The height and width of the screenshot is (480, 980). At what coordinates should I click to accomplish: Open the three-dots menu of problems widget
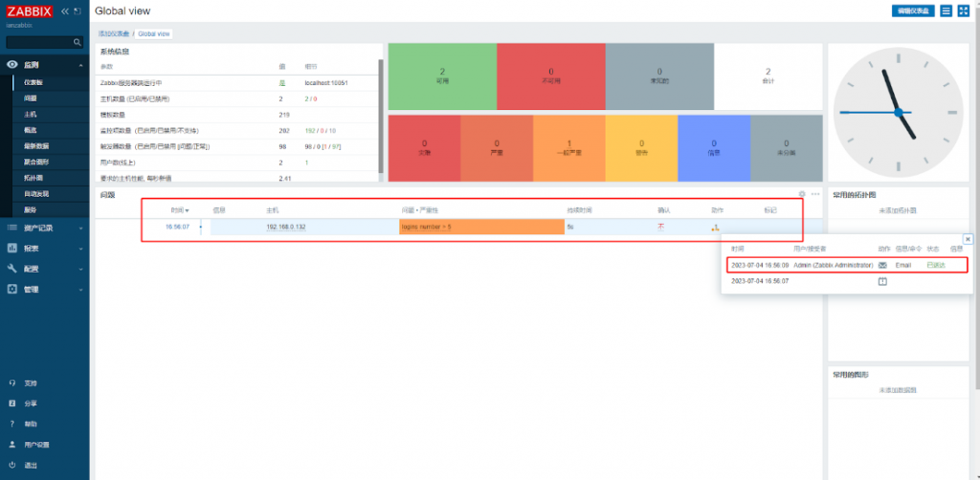point(815,194)
